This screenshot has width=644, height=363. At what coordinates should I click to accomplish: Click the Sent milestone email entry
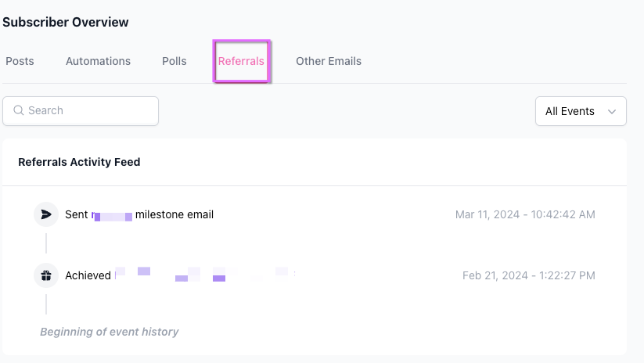(139, 214)
